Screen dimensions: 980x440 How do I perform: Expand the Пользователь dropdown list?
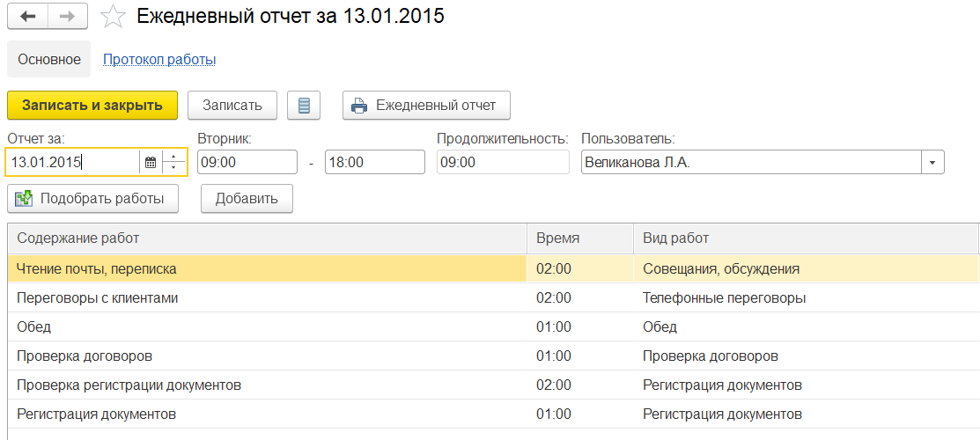pyautogui.click(x=932, y=163)
